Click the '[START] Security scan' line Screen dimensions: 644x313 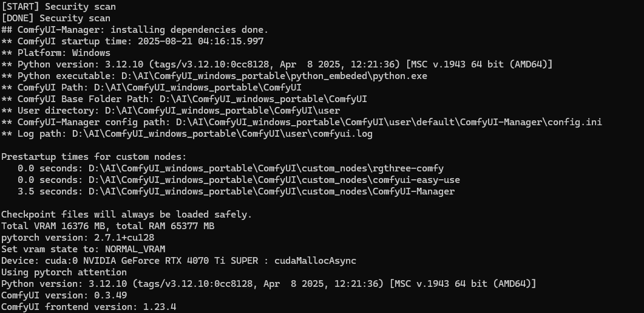[59, 7]
